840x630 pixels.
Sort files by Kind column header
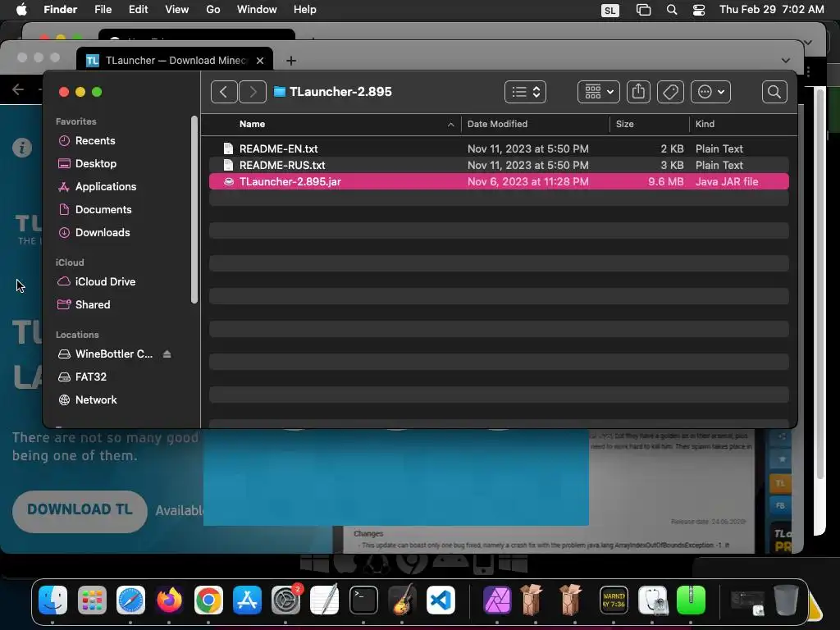click(705, 124)
